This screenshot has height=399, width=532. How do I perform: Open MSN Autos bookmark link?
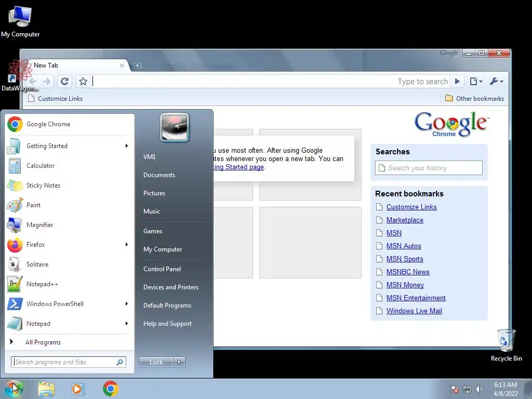[x=403, y=246]
